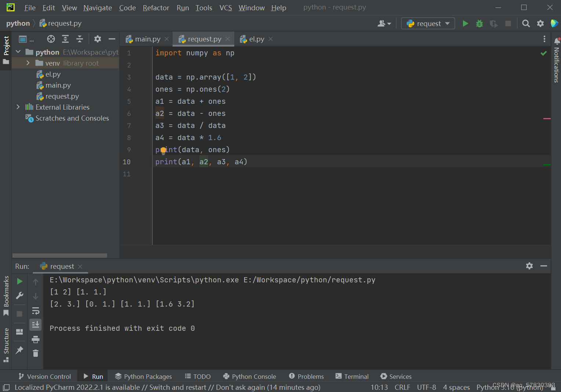The image size is (561, 392).
Task: Rerun request in the Run panel
Action: (x=20, y=281)
